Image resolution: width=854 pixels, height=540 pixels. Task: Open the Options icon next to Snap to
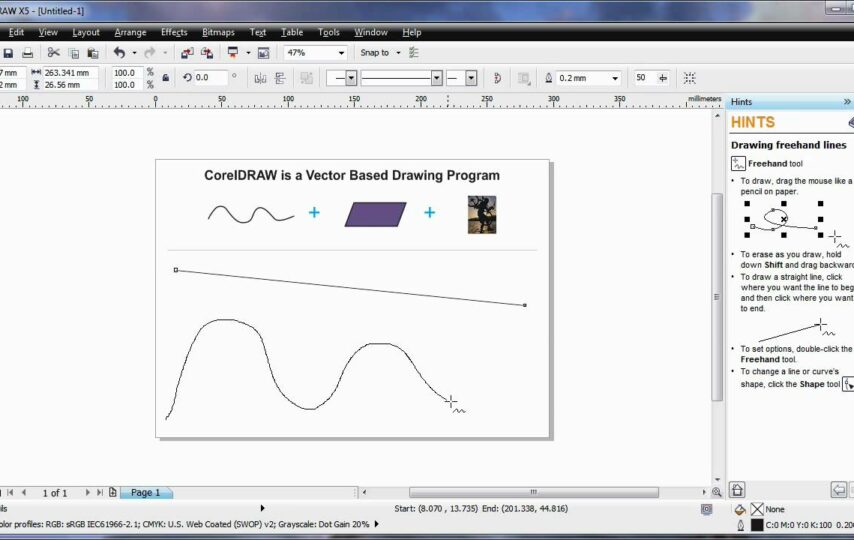(x=414, y=52)
